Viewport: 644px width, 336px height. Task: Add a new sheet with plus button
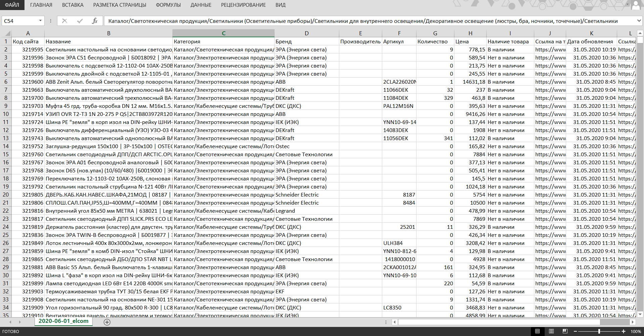107,322
